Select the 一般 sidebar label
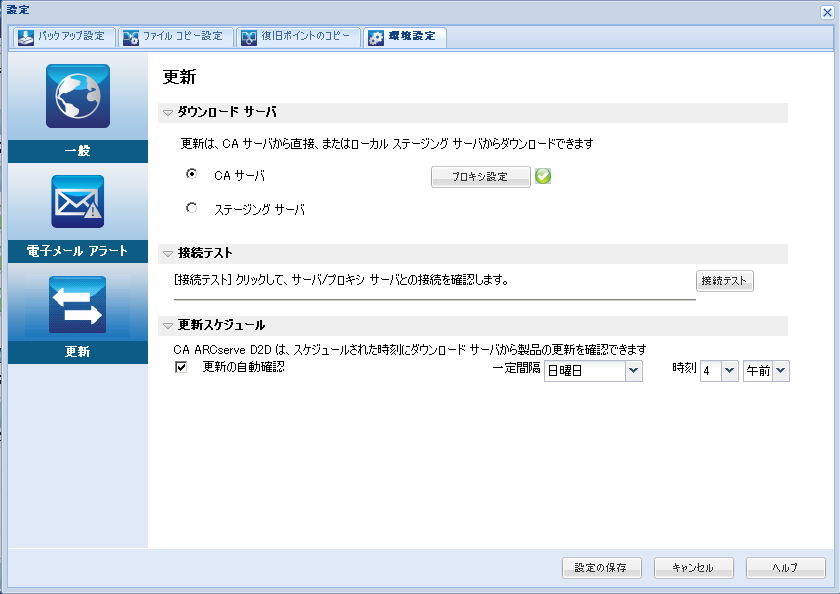 [x=78, y=151]
